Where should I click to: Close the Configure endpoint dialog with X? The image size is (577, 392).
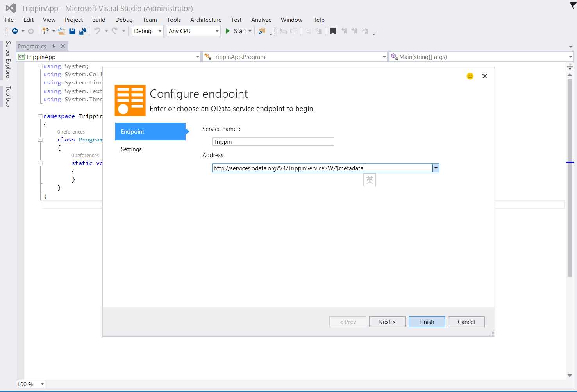point(485,76)
